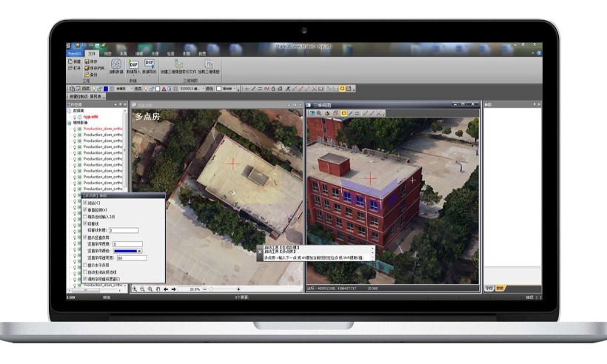Enable the 自动生成连接边线 checkbox
Image resolution: width=607 pixels, height=364 pixels.
[x=85, y=272]
